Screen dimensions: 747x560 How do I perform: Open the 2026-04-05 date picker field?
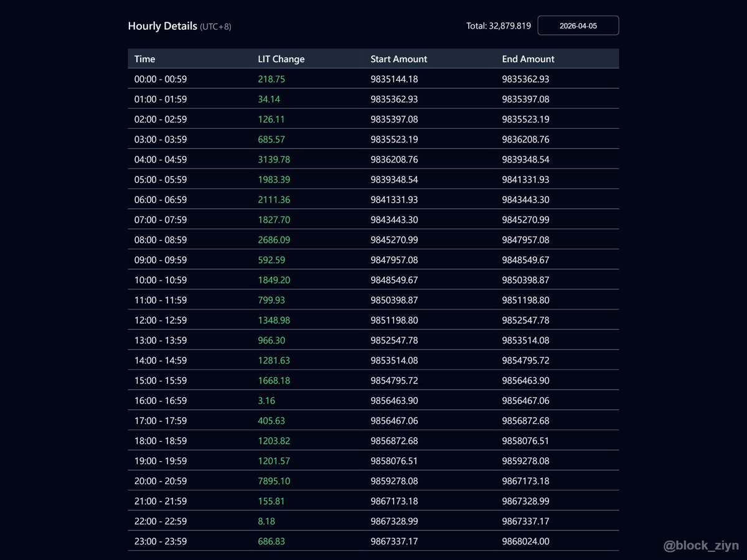[x=578, y=26]
